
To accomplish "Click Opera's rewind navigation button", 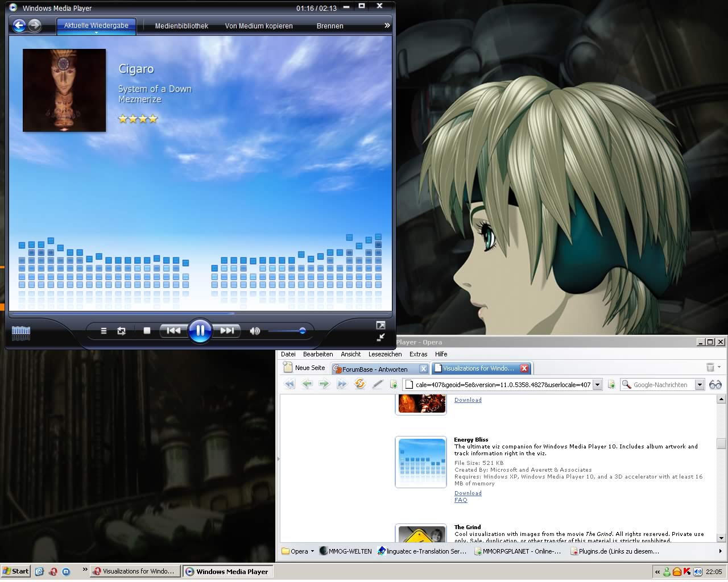I will coord(289,384).
